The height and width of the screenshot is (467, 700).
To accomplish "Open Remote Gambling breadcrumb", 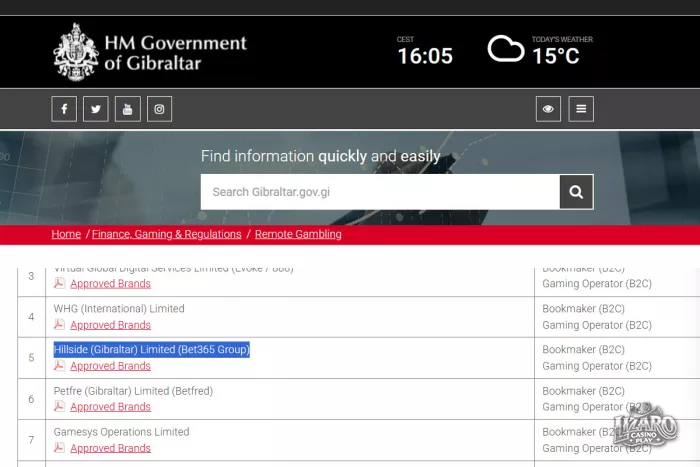I will pyautogui.click(x=298, y=234).
